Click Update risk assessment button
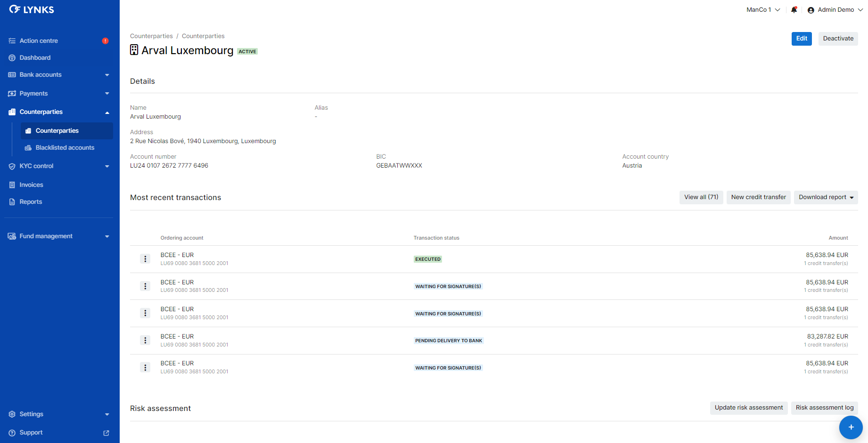The image size is (868, 443). (x=749, y=408)
